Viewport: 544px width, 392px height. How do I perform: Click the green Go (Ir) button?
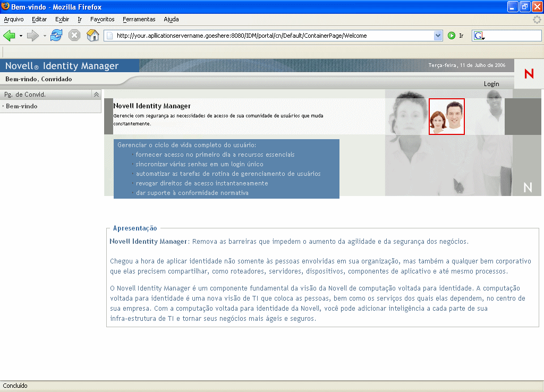tap(456, 36)
